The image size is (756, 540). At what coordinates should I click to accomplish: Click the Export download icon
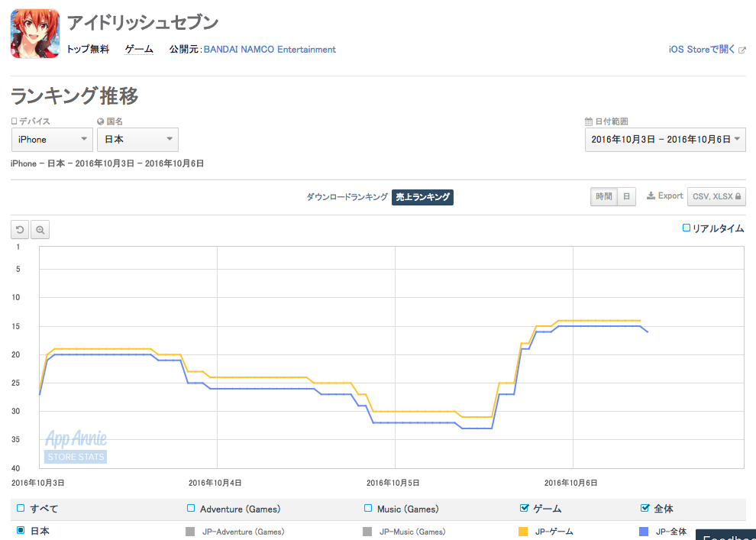pos(651,196)
